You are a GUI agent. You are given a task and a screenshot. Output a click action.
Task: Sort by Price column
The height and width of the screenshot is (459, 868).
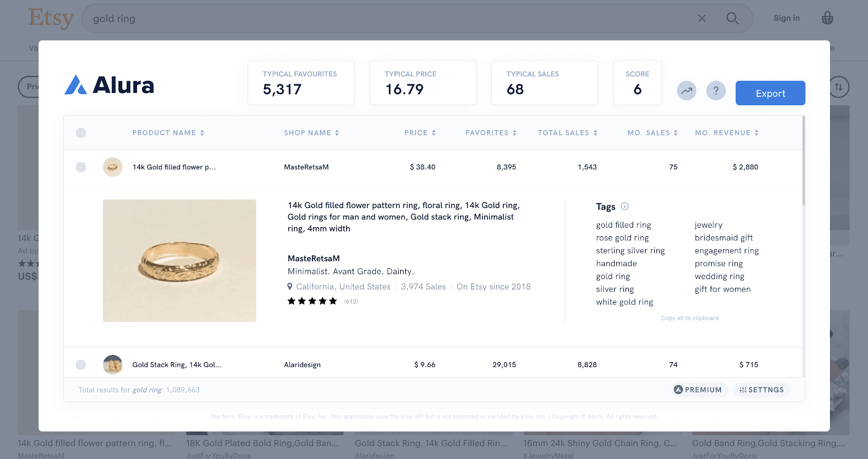(x=420, y=133)
